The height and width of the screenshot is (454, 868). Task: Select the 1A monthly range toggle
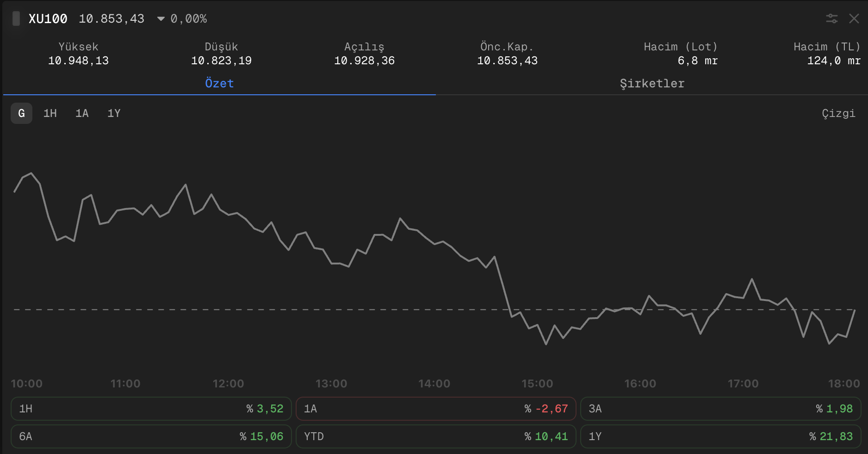[82, 113]
